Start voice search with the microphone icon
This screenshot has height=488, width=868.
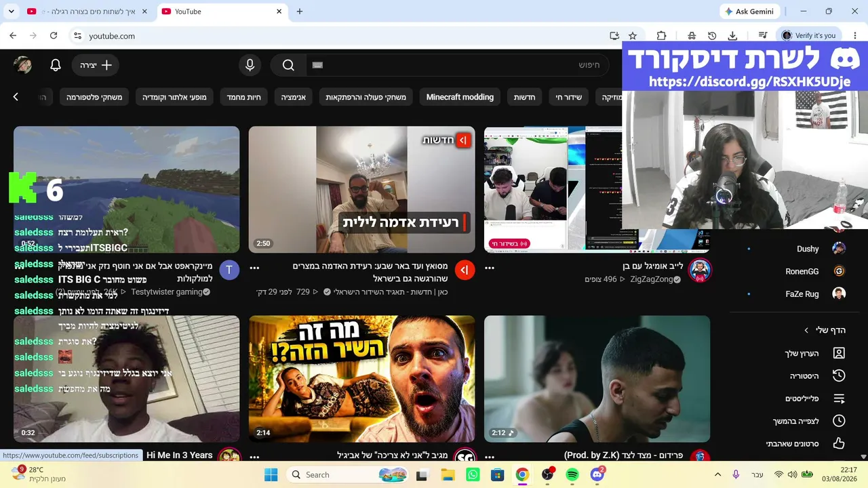(250, 65)
